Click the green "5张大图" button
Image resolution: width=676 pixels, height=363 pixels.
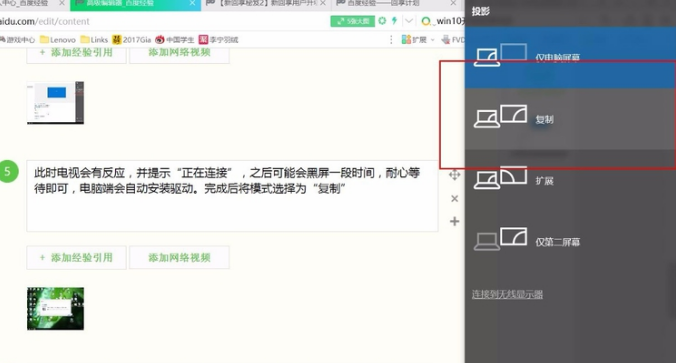[x=352, y=21]
